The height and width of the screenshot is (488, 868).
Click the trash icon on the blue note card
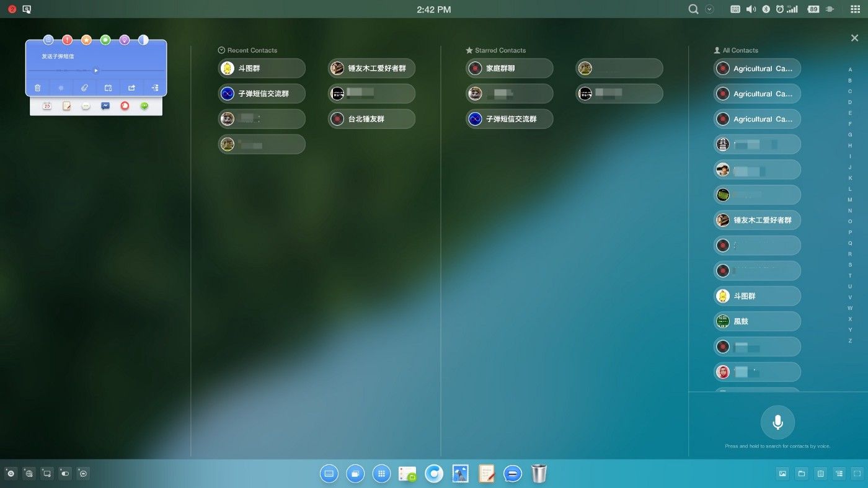(37, 88)
